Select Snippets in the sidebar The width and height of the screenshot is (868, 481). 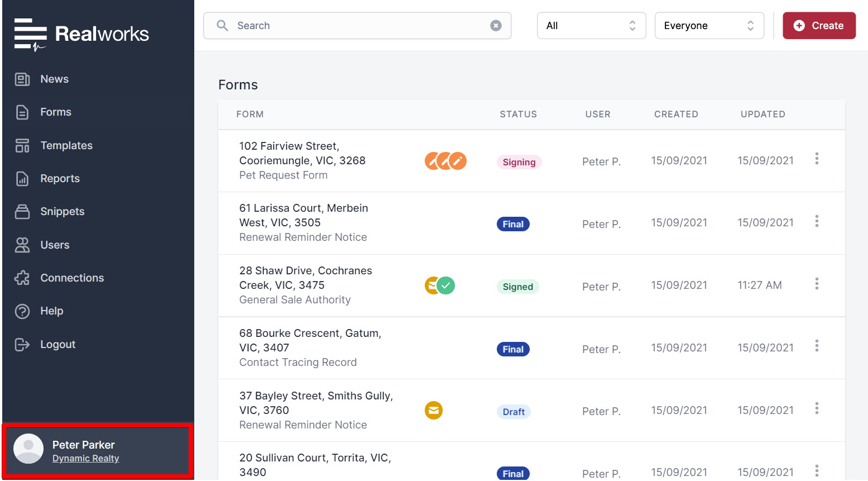63,212
